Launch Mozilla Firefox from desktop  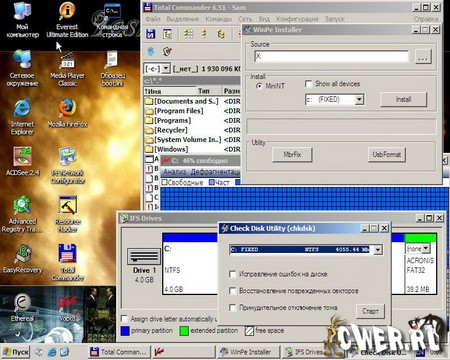(x=67, y=113)
